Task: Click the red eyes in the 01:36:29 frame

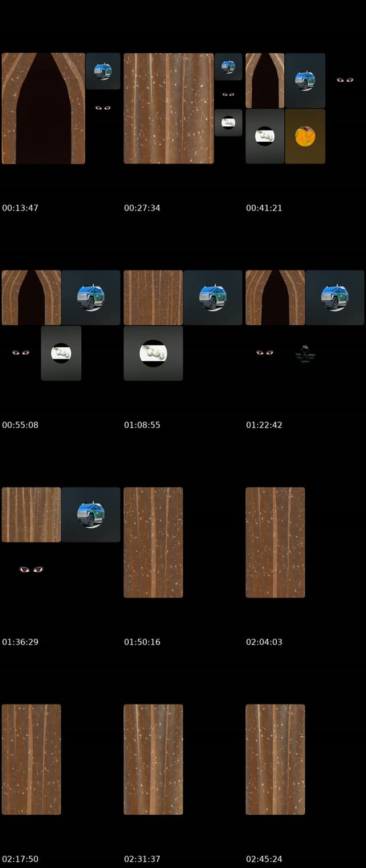Action: tap(31, 570)
